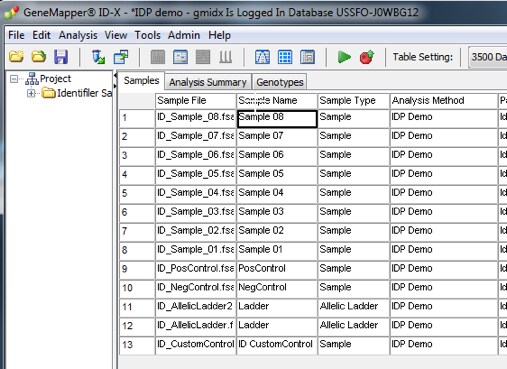The width and height of the screenshot is (507, 369).
Task: Click the greyed vertical bars toolbar icon
Action: click(x=226, y=57)
